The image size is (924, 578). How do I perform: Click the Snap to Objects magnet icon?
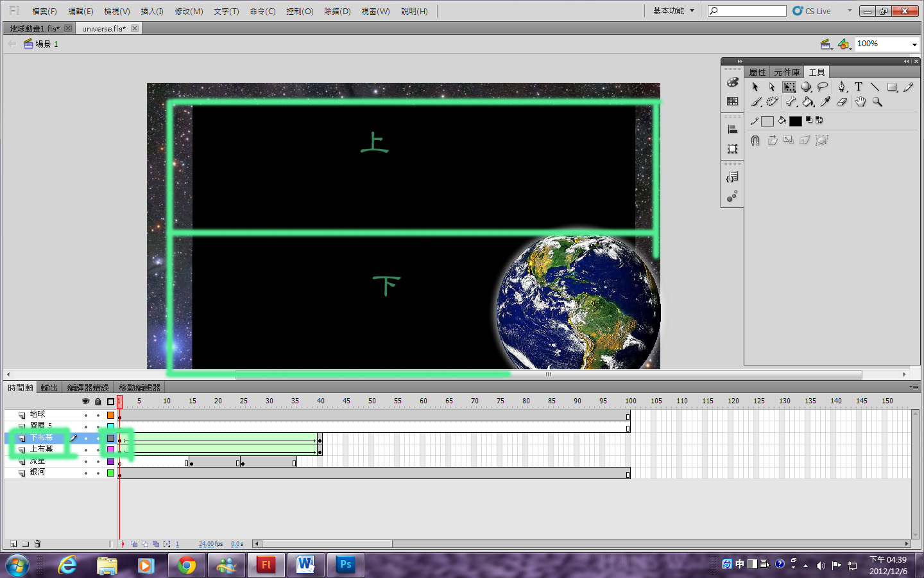[x=755, y=140]
